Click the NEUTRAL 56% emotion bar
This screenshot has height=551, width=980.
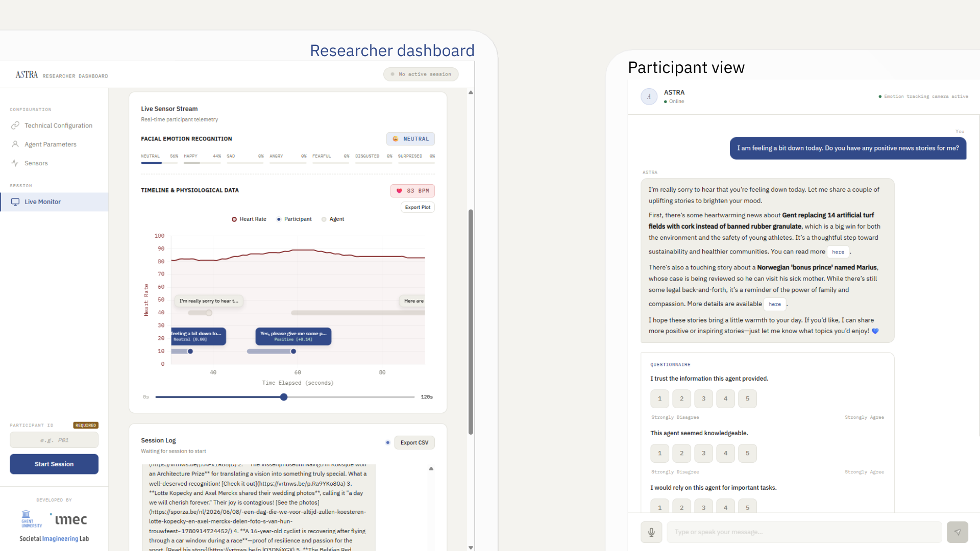(x=160, y=159)
